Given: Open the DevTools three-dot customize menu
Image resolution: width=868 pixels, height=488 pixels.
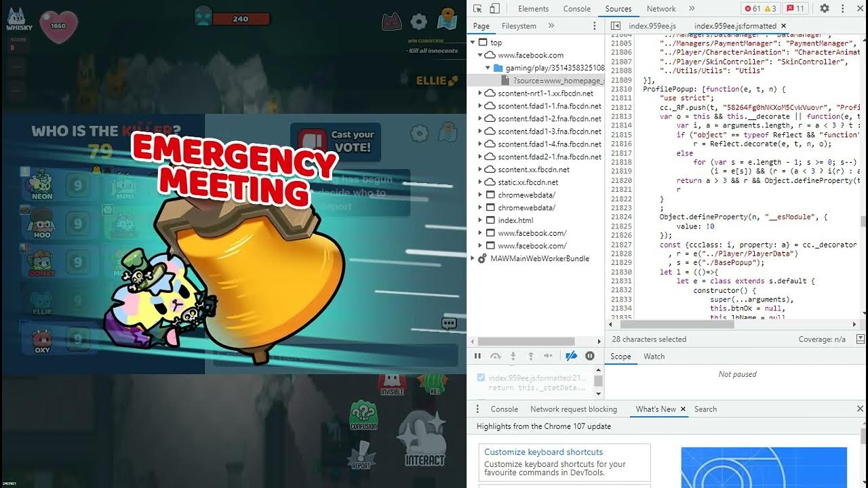Looking at the screenshot, I should [x=844, y=9].
